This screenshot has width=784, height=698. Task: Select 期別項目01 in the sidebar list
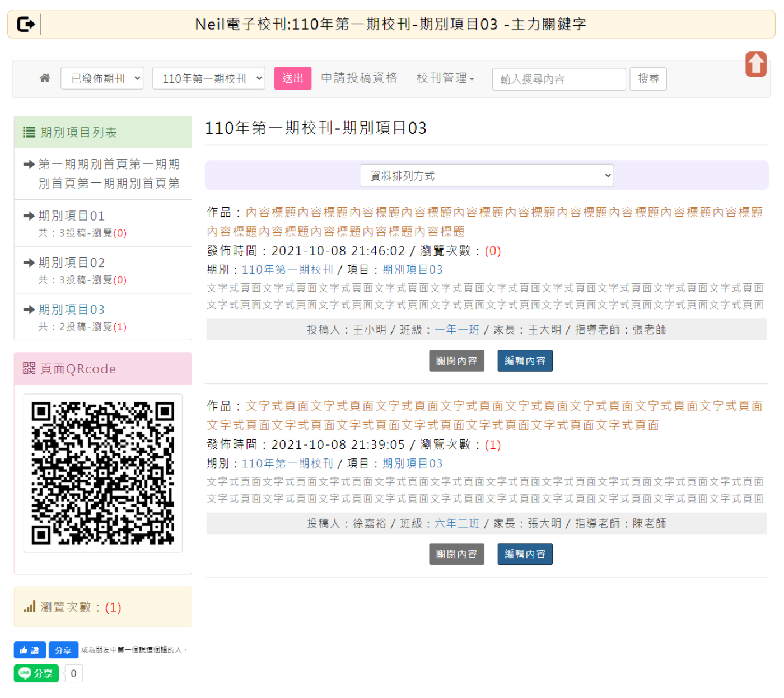coord(72,216)
